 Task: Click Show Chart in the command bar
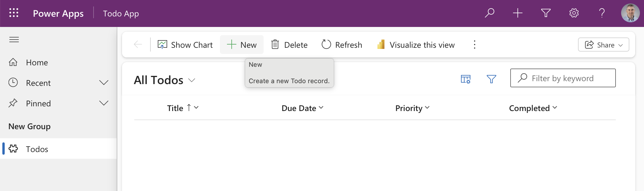(185, 45)
